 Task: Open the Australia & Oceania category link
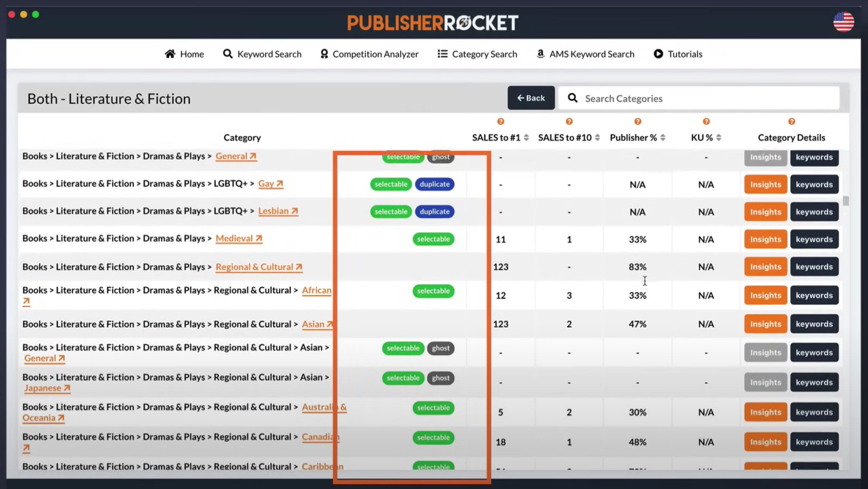click(324, 407)
